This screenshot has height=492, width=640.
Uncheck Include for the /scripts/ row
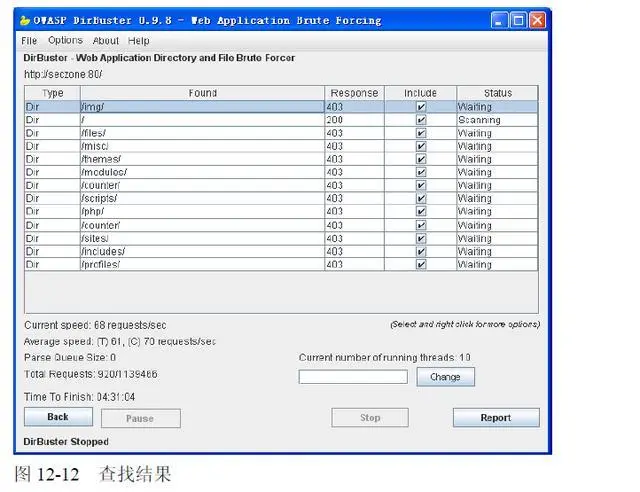421,198
